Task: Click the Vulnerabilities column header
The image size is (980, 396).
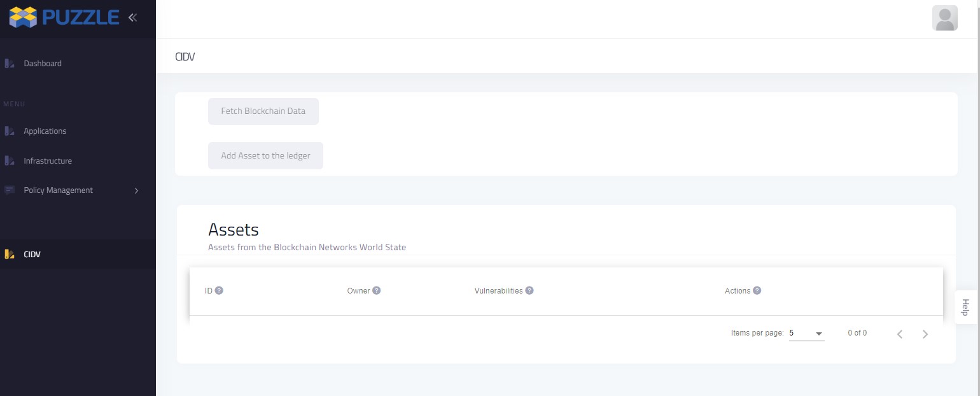Action: coord(498,290)
